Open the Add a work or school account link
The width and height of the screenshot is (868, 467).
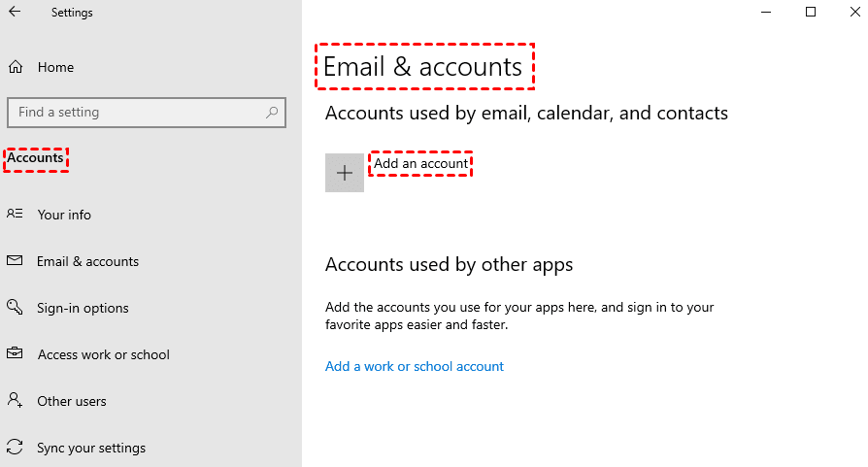(x=415, y=366)
